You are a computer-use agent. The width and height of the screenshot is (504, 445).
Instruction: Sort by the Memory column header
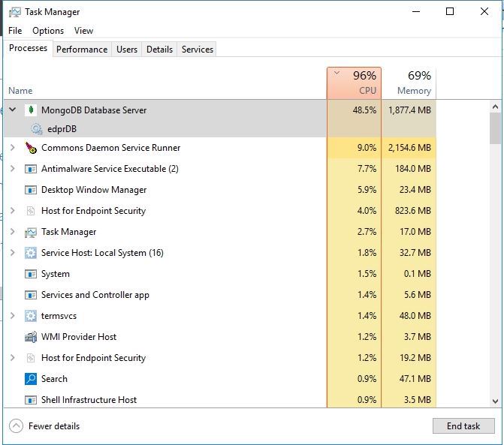pos(409,83)
